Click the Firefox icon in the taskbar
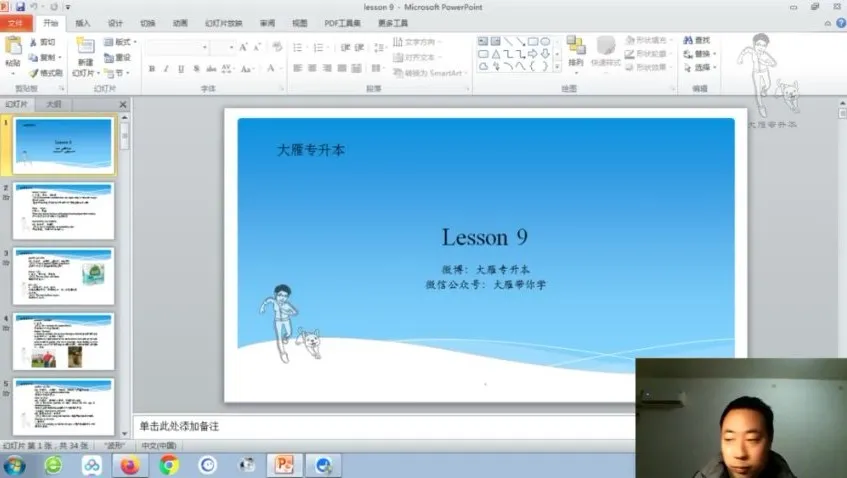 130,465
